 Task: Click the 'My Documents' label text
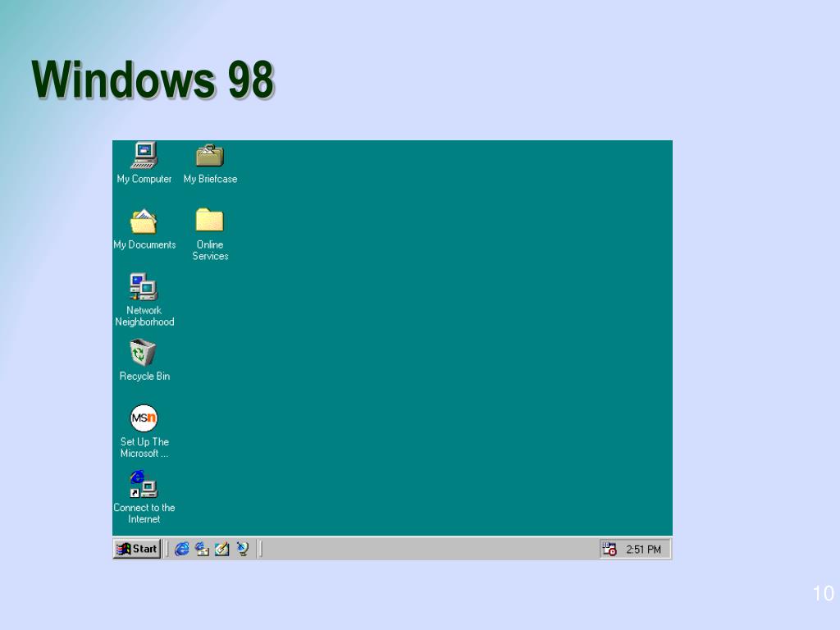(x=144, y=244)
